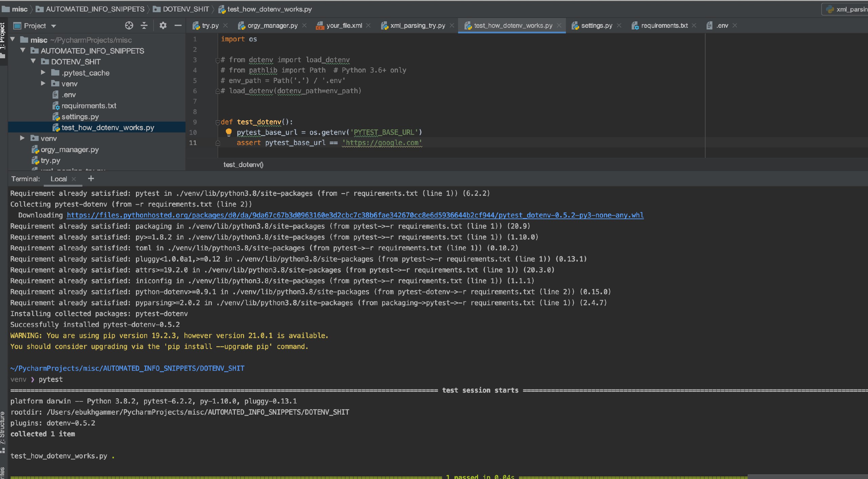Toggle fold marker on def test_dotenv line

pos(218,122)
